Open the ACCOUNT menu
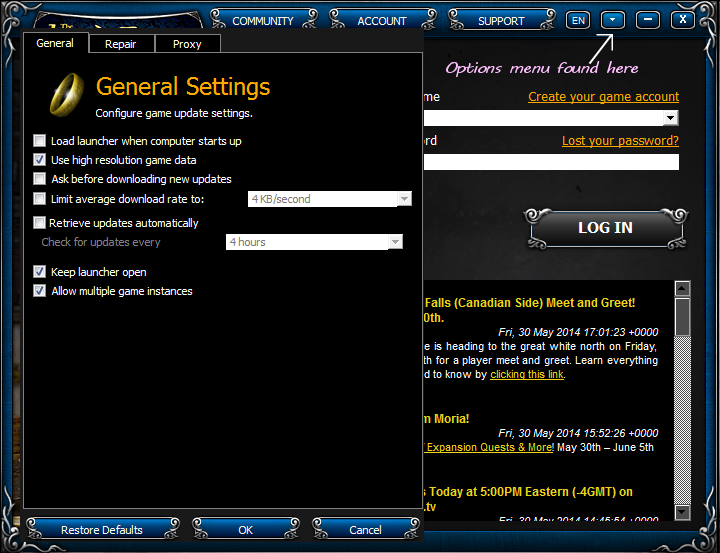 tap(382, 21)
